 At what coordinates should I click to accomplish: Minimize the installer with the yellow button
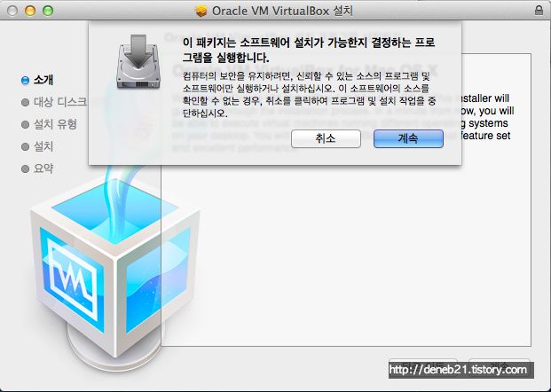point(30,11)
